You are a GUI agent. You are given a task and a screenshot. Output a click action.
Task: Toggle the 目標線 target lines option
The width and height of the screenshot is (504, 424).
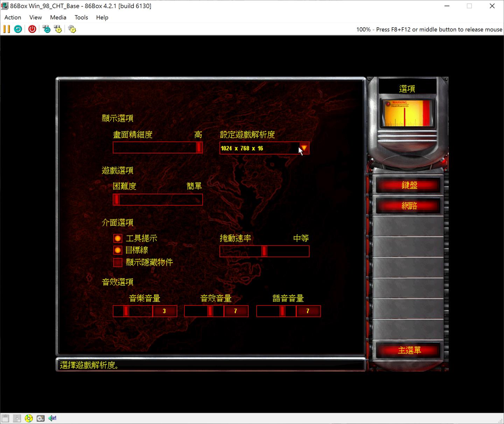point(118,250)
